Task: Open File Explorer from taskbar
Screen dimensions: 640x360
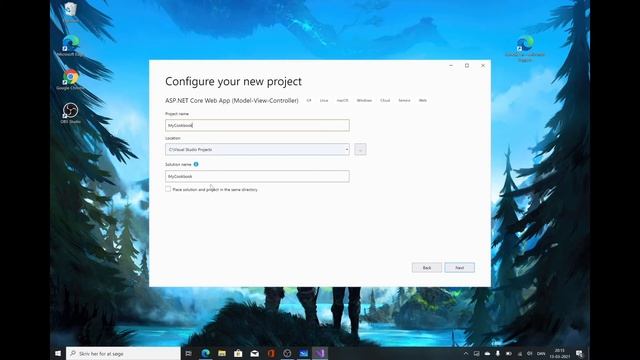Action: (x=222, y=353)
